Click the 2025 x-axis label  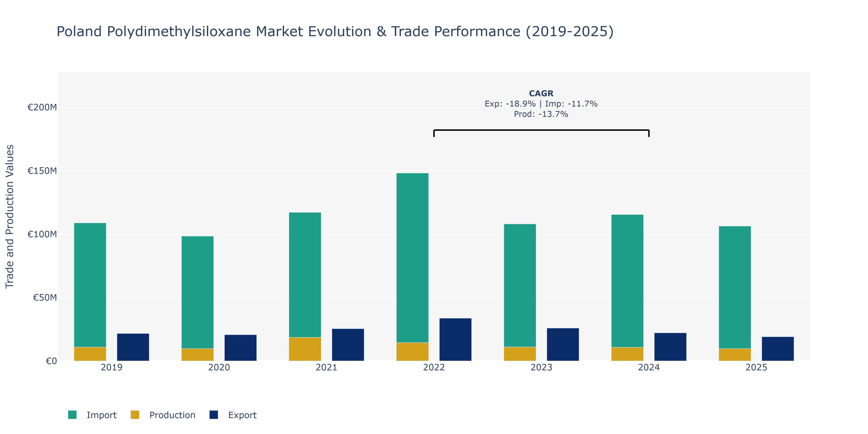pos(756,368)
